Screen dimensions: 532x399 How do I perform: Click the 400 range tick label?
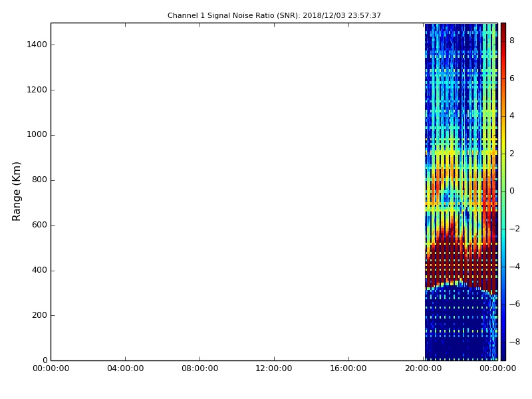coord(39,270)
